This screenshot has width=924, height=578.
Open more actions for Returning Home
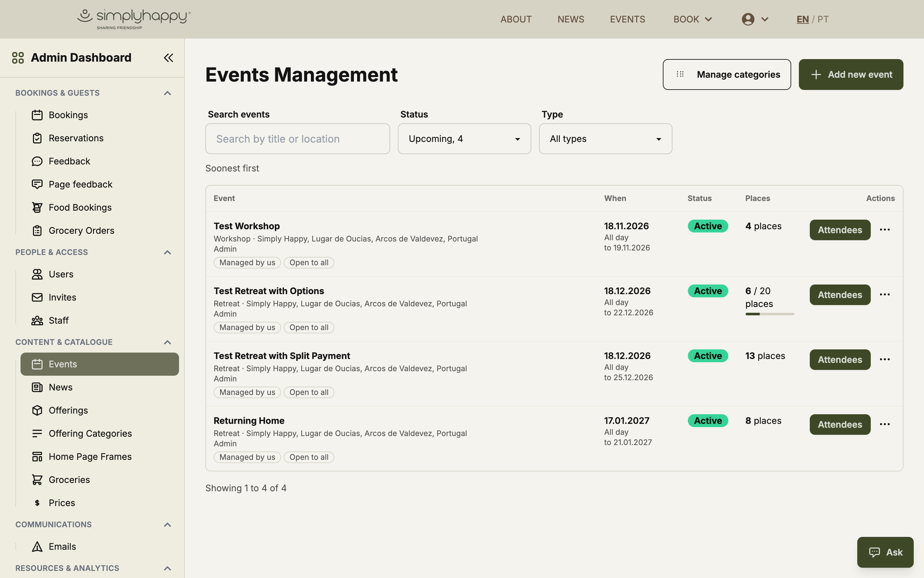click(885, 424)
